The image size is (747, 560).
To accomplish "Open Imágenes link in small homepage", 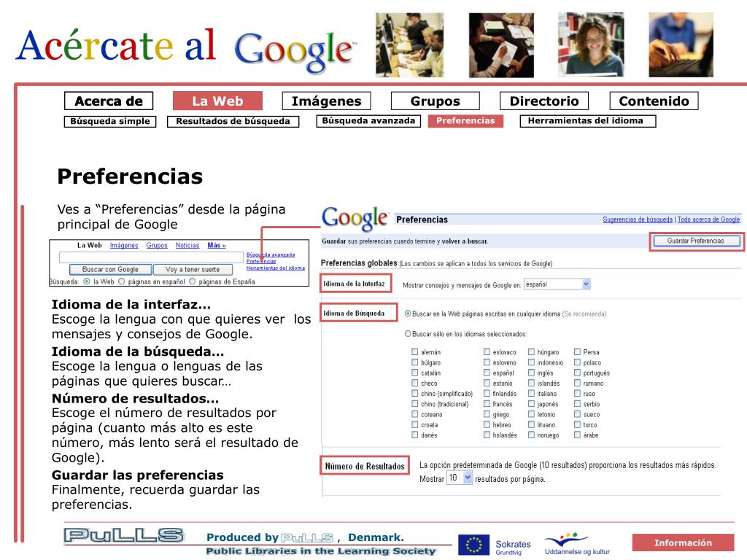I will click(124, 245).
